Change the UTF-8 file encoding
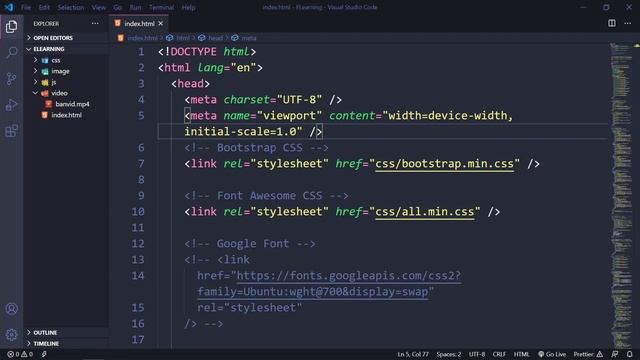640x360 pixels. [477, 354]
